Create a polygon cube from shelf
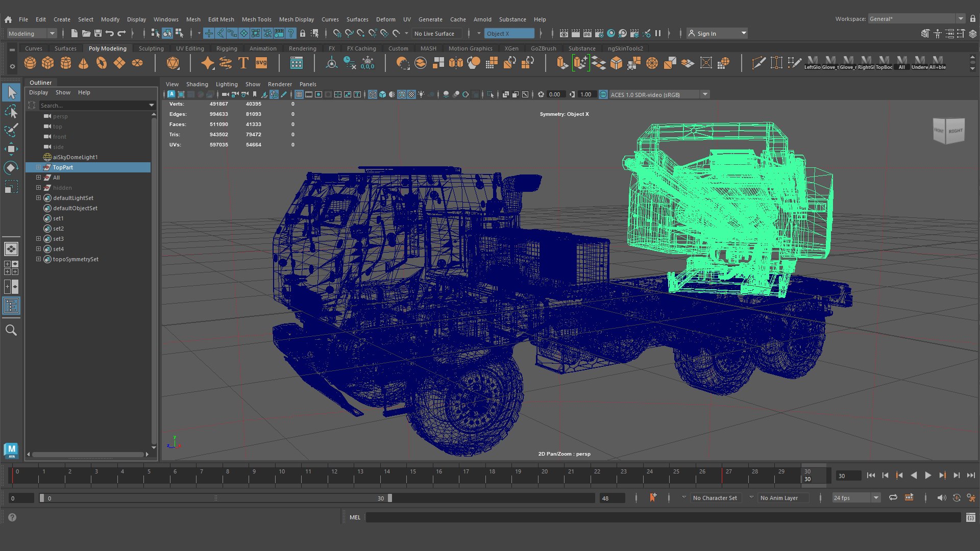Viewport: 980px width, 551px height. pyautogui.click(x=48, y=63)
